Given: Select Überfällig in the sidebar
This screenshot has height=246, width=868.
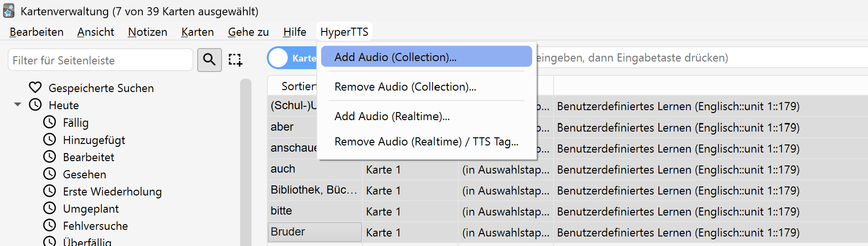Looking at the screenshot, I should (x=87, y=241).
